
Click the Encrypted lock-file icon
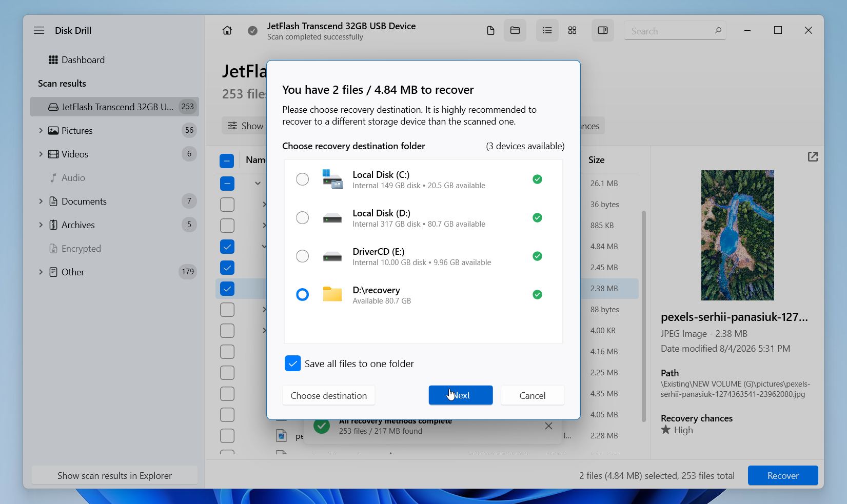pos(53,249)
